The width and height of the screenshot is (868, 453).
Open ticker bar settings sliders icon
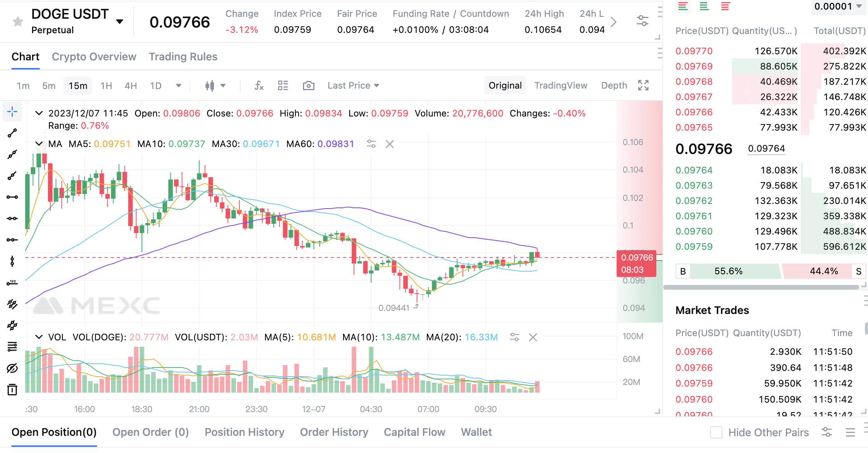pyautogui.click(x=643, y=21)
